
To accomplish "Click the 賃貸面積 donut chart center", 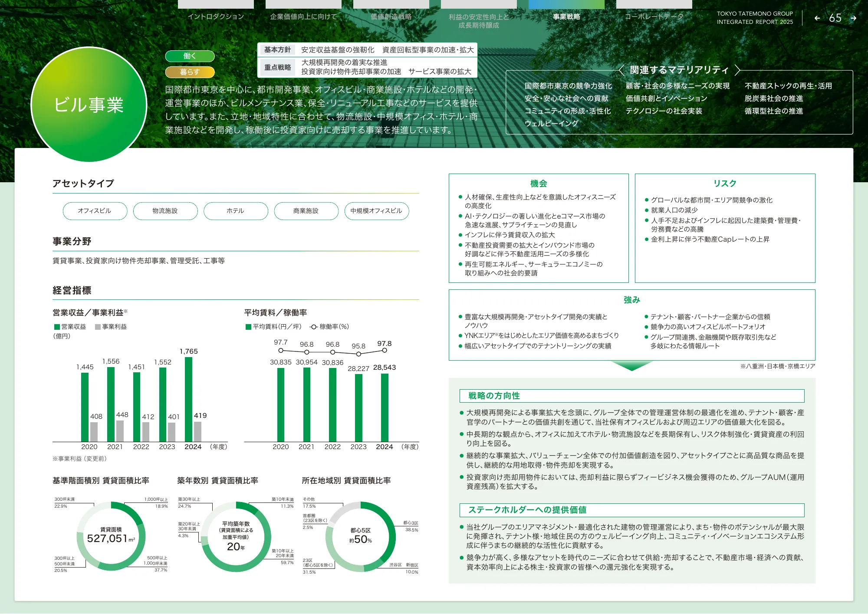I will point(111,536).
